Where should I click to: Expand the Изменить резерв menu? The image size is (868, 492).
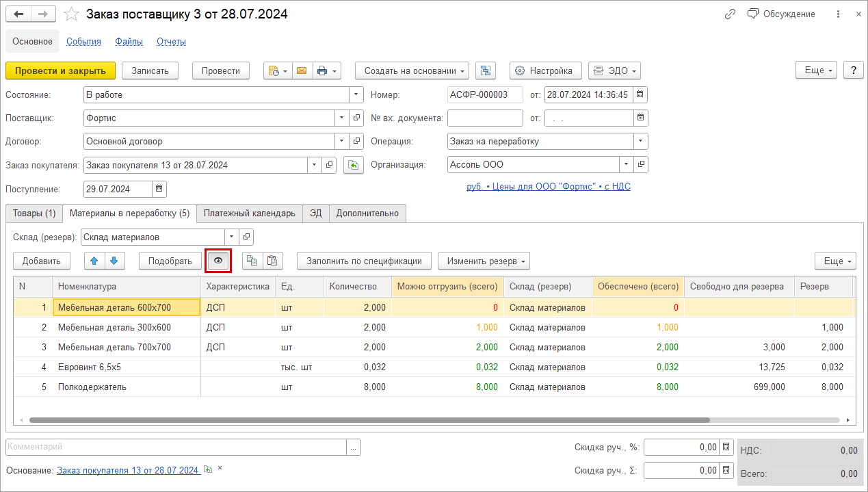point(484,261)
